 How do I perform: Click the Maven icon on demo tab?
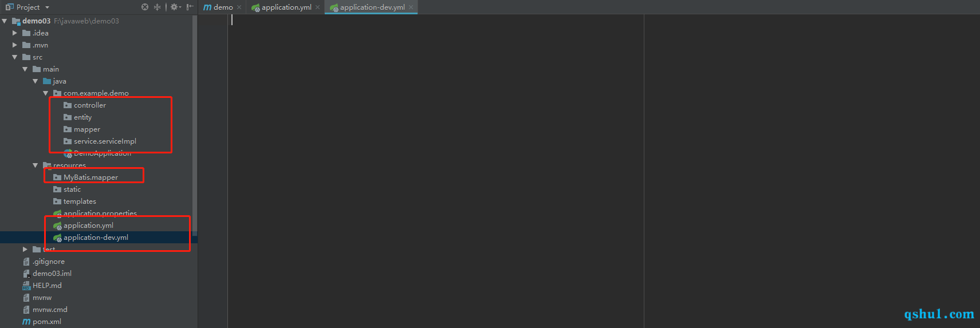point(207,7)
